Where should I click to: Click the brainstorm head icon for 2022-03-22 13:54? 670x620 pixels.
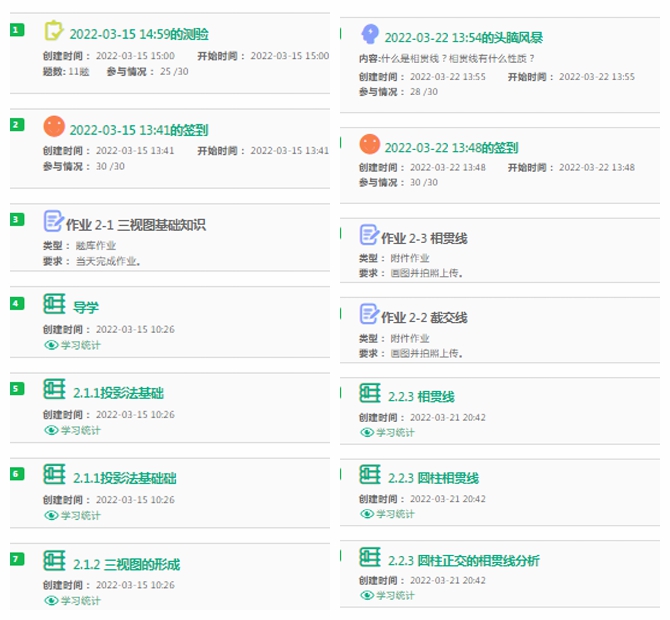[x=369, y=34]
